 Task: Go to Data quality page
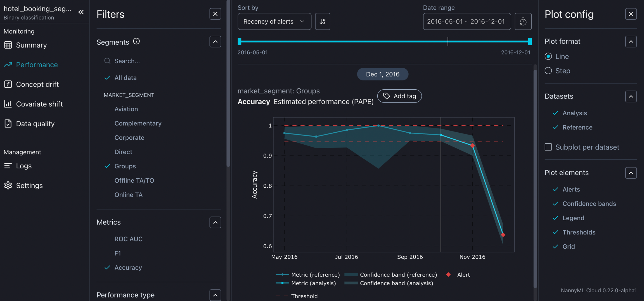(35, 124)
